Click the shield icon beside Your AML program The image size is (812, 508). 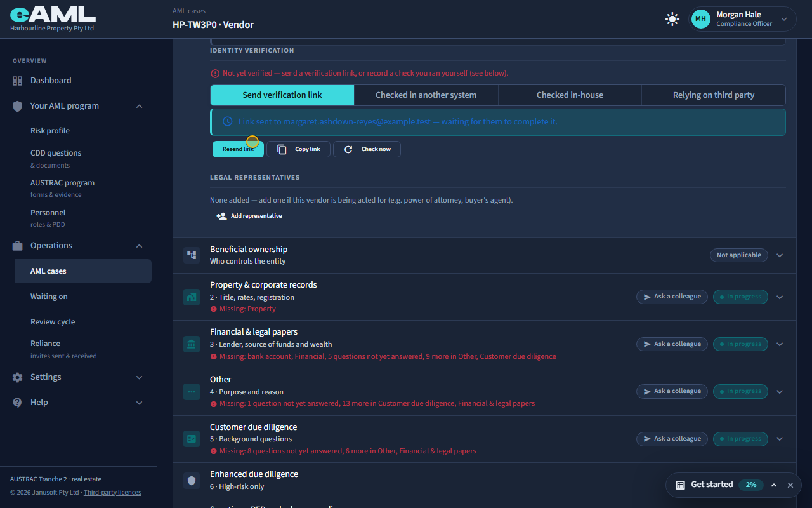point(17,106)
